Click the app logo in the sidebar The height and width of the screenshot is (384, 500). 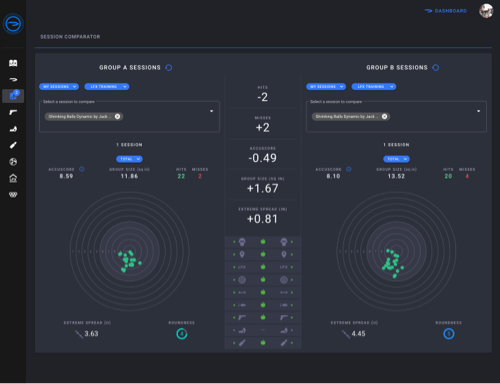coord(13,24)
